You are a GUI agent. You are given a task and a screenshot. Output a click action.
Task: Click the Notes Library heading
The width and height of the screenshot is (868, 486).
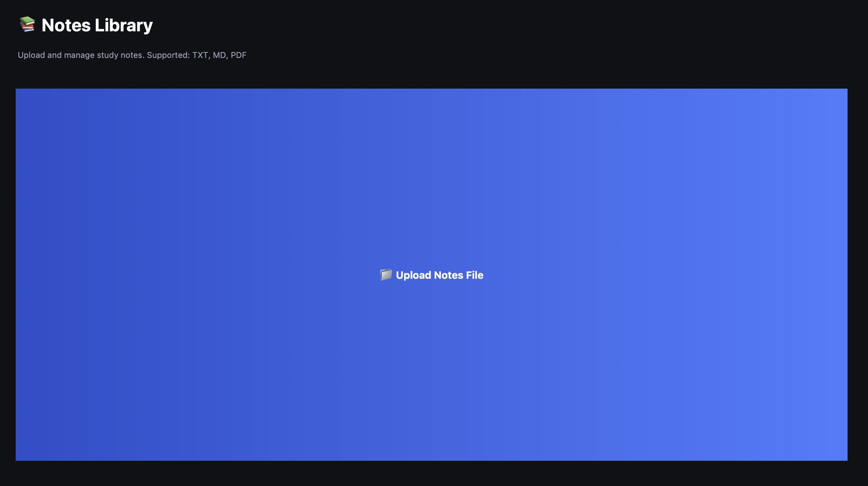97,25
